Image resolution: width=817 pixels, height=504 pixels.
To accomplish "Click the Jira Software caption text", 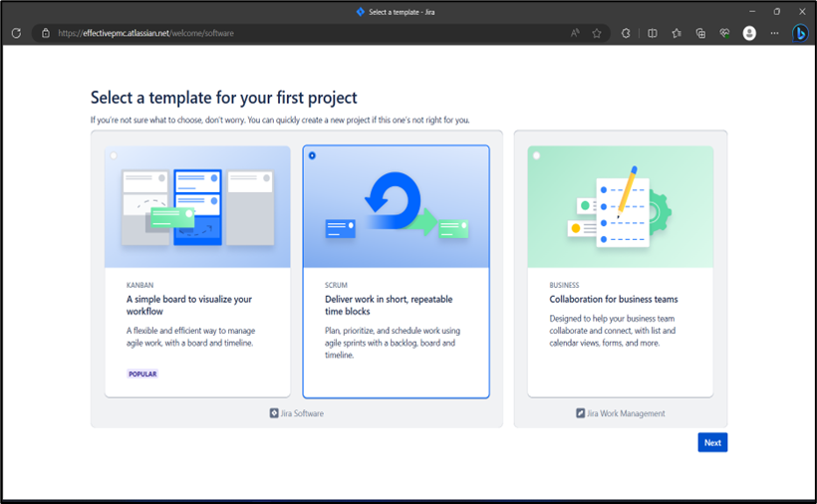I will (302, 413).
